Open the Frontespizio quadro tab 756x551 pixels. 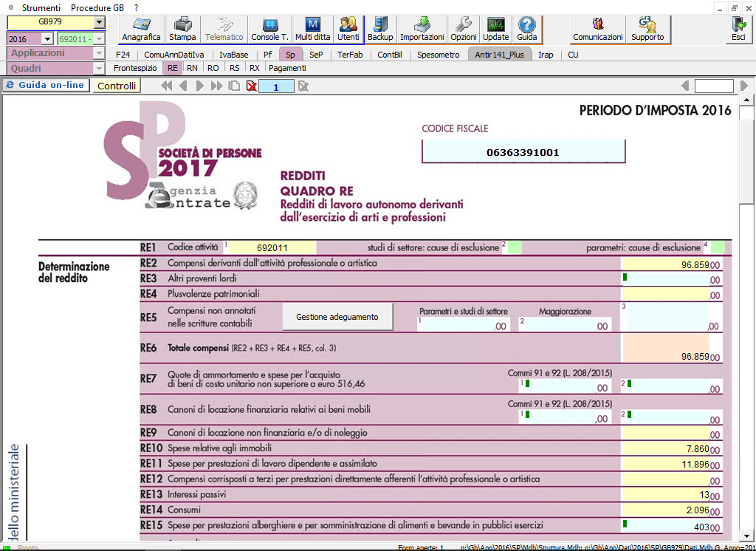click(x=135, y=68)
